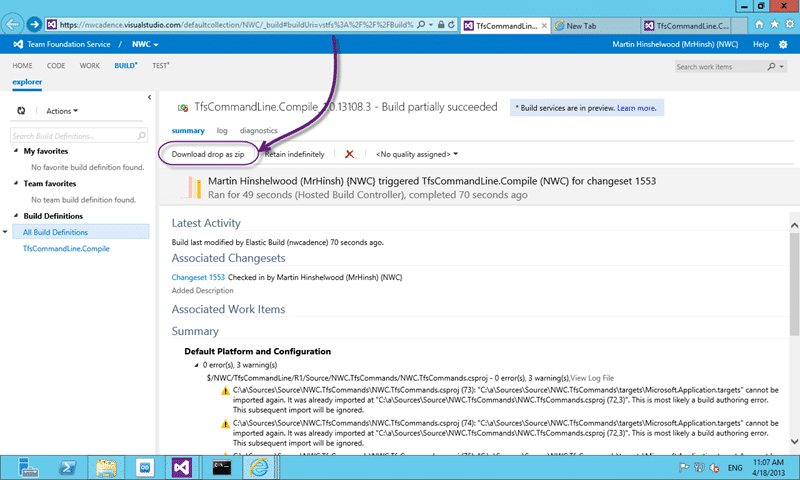Screen dimensions: 800x480
Task: Switch to the log tab
Action: pos(221,131)
